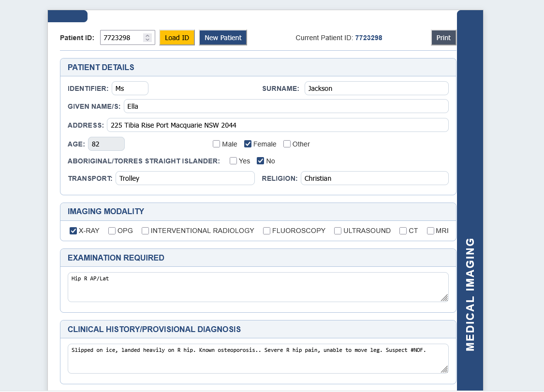Edit the Surname field containing Jackson
The height and width of the screenshot is (392, 544).
376,88
